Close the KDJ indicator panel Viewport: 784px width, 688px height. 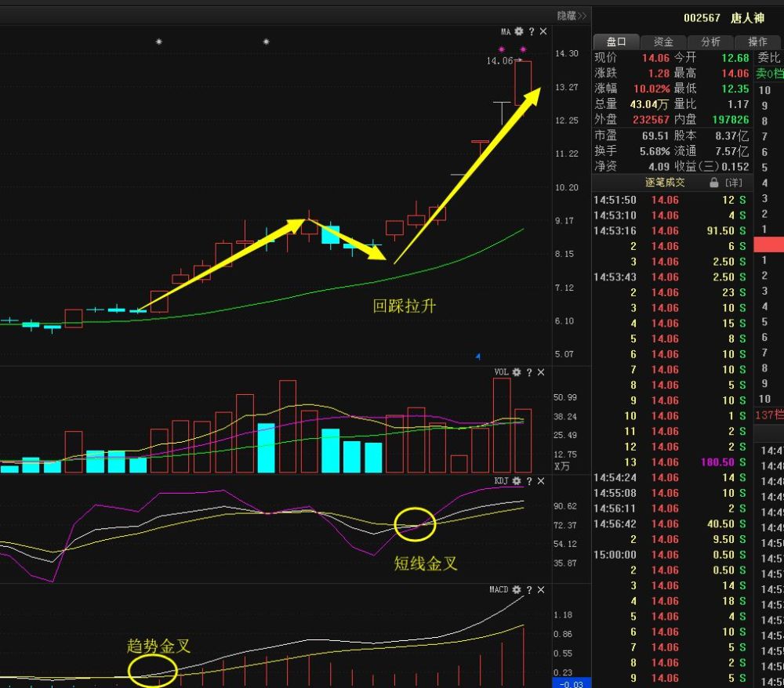pos(541,481)
